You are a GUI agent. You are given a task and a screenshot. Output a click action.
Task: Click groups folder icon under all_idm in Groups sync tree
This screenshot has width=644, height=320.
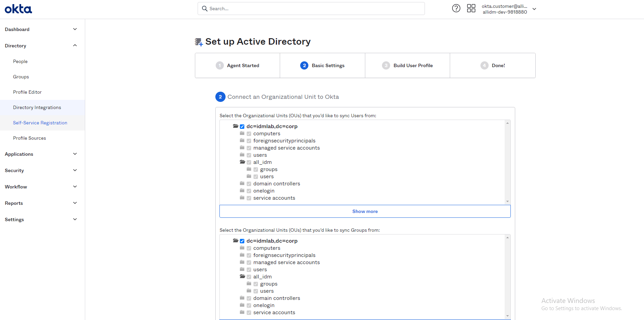tap(249, 284)
